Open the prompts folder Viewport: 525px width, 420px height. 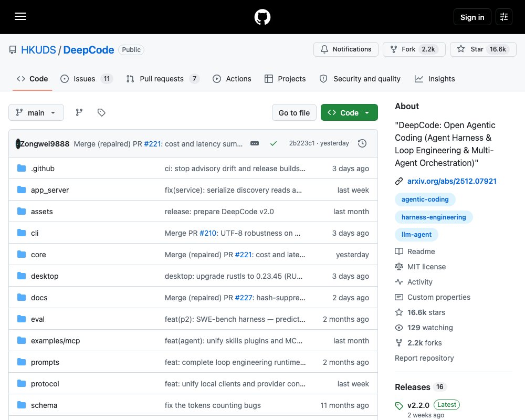[x=45, y=362]
